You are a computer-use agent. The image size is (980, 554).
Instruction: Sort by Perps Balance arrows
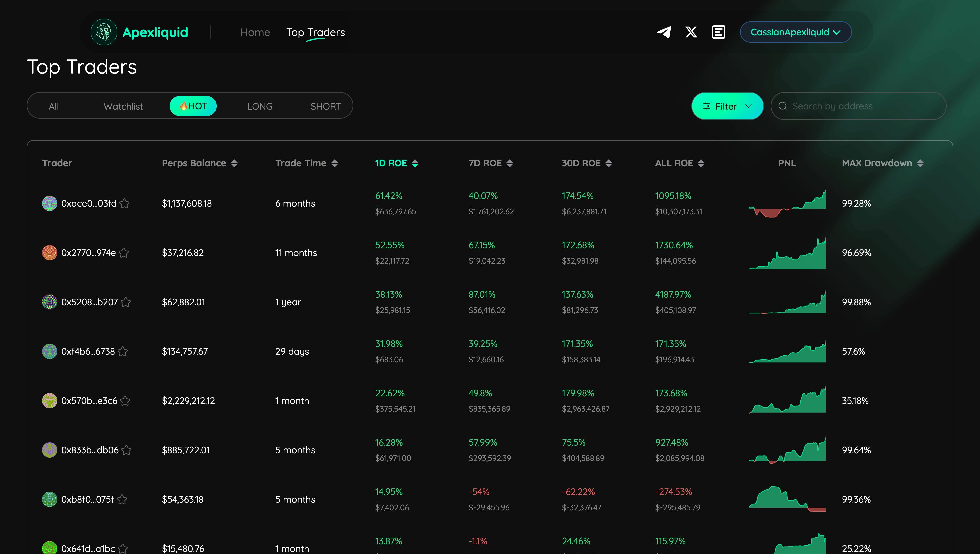(234, 163)
